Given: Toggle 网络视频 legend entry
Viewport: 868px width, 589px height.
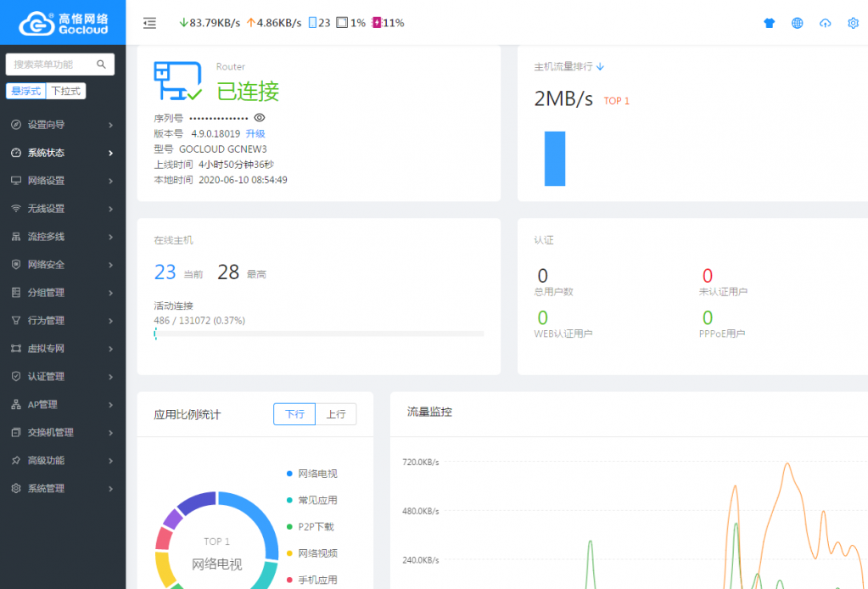Looking at the screenshot, I should point(311,553).
